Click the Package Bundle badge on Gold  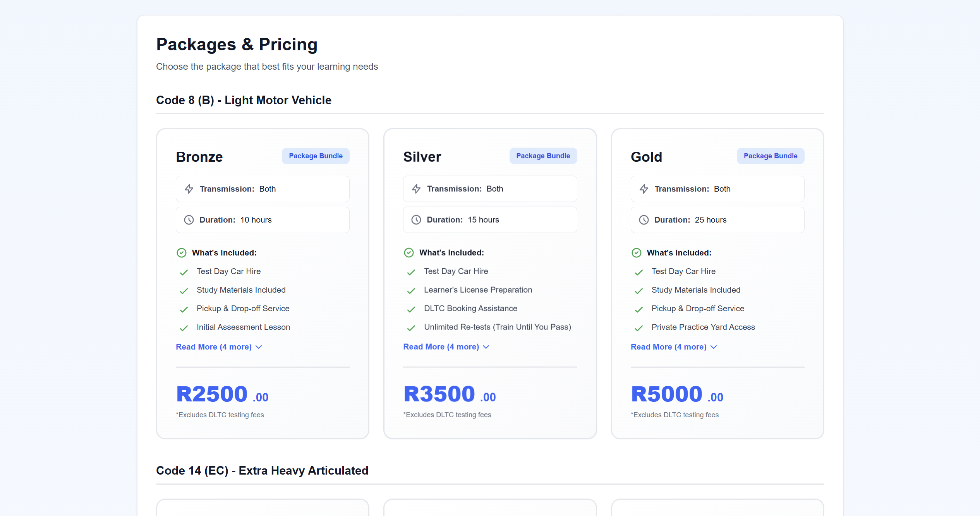point(770,156)
